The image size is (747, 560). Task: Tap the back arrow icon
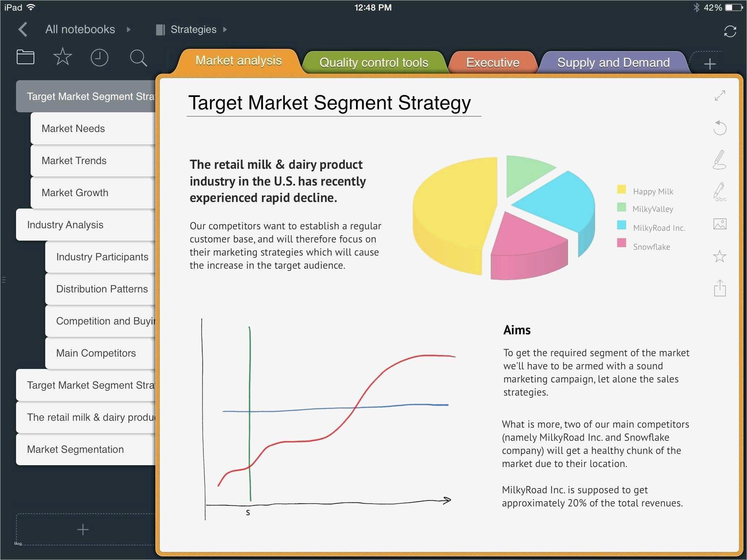(23, 30)
